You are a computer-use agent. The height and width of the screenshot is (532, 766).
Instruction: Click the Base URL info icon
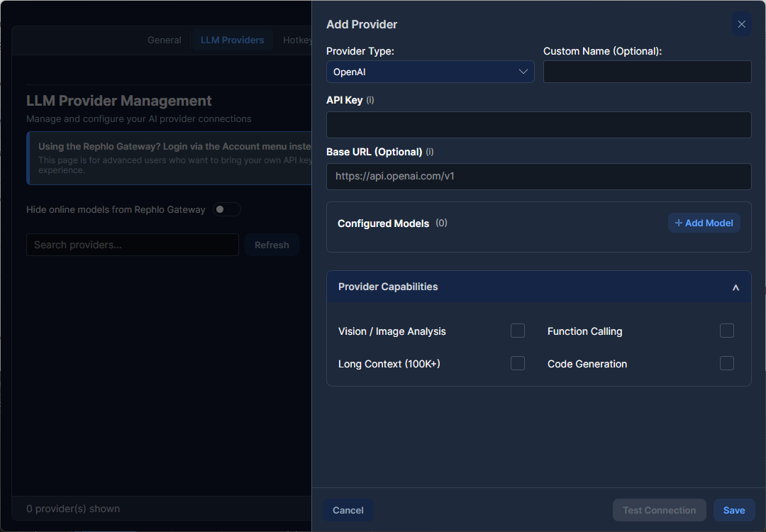pyautogui.click(x=429, y=152)
